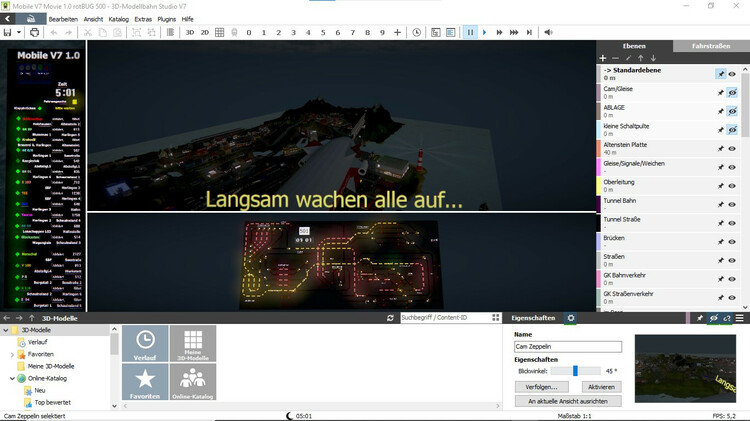Click the Aktivieren button
Screen dimensions: 750x421
click(600, 386)
